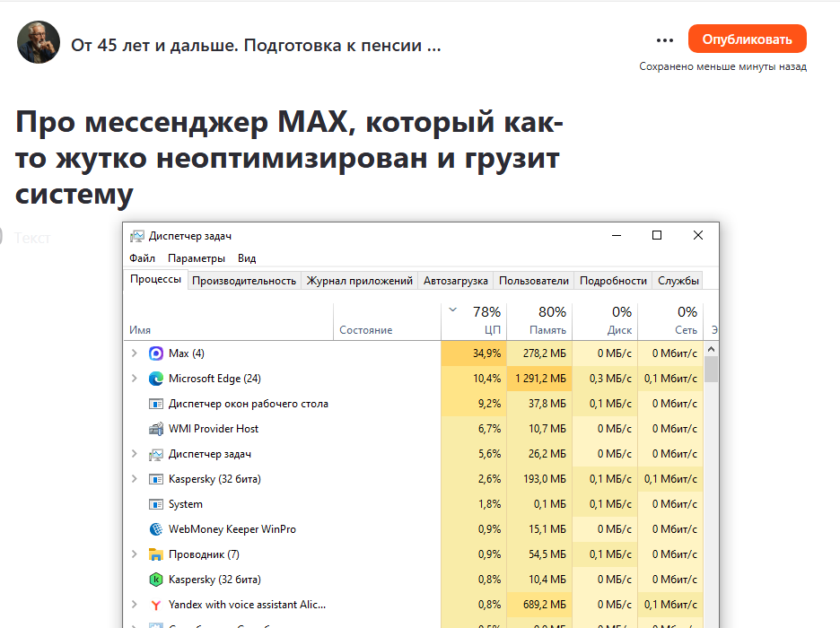Screen dimensions: 840x628
Task: Switch to the Подробности tab
Action: pyautogui.click(x=613, y=281)
